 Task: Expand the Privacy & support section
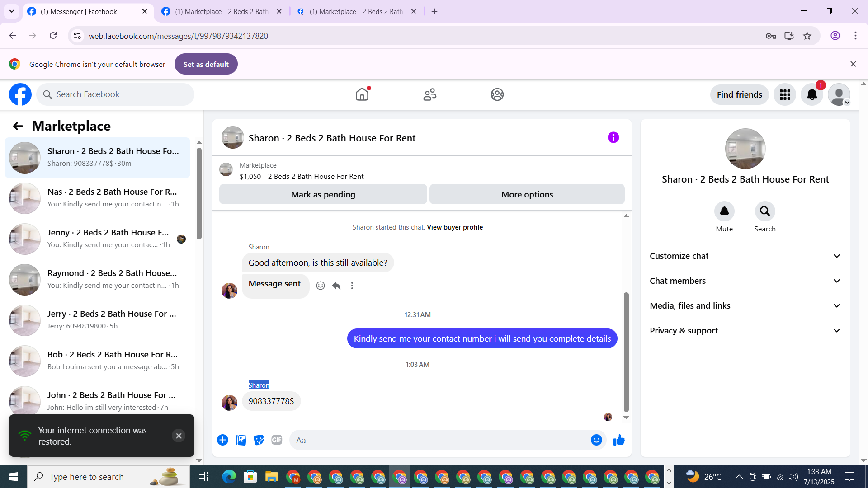(x=745, y=331)
